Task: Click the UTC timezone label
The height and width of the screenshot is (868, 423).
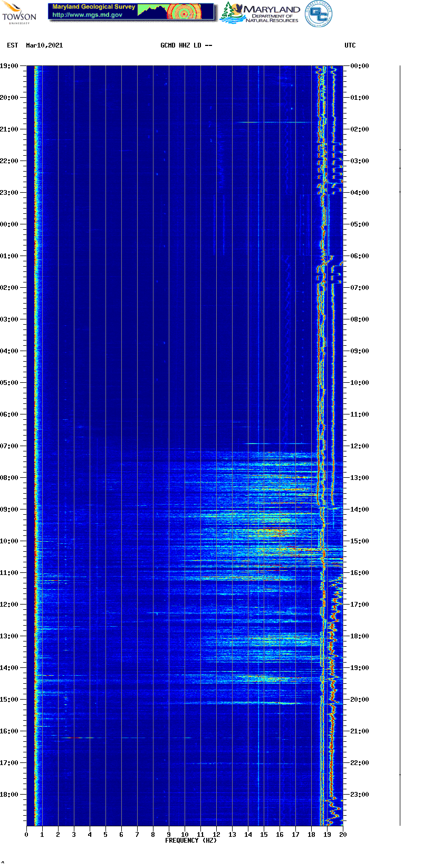Action: (350, 45)
